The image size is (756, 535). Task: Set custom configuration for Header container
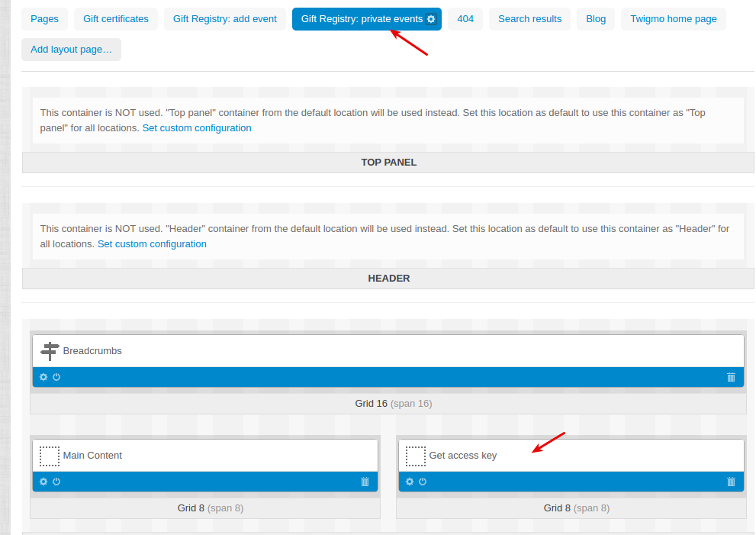point(152,244)
